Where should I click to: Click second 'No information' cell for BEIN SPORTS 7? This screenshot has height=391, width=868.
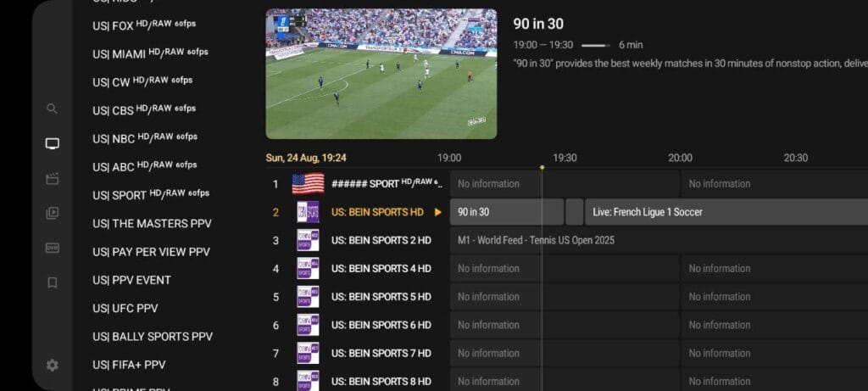[x=775, y=354]
